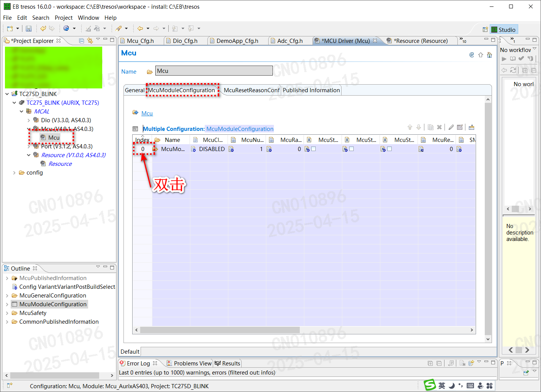Click the table edit icon above the table
Image resolution: width=541 pixels, height=392 pixels.
(460, 128)
